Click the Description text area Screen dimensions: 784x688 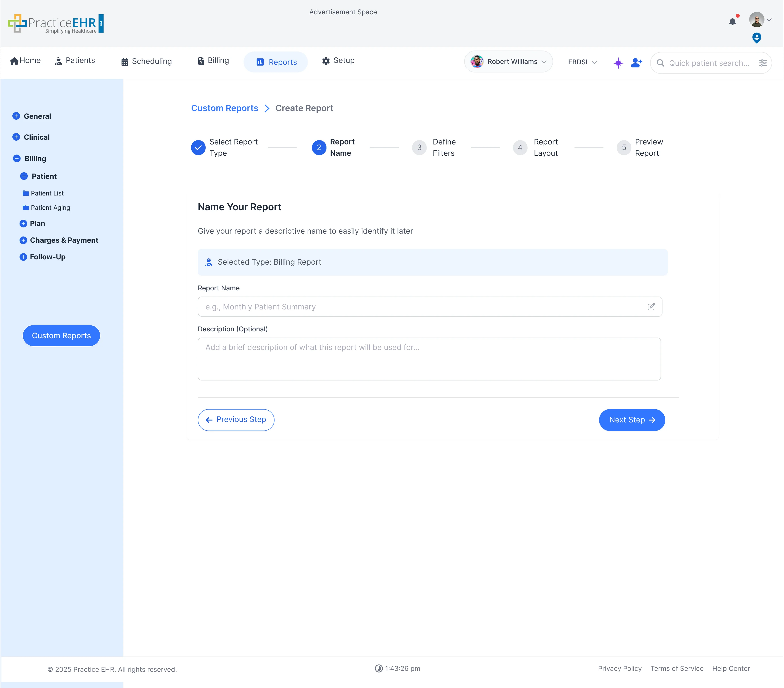click(x=429, y=359)
